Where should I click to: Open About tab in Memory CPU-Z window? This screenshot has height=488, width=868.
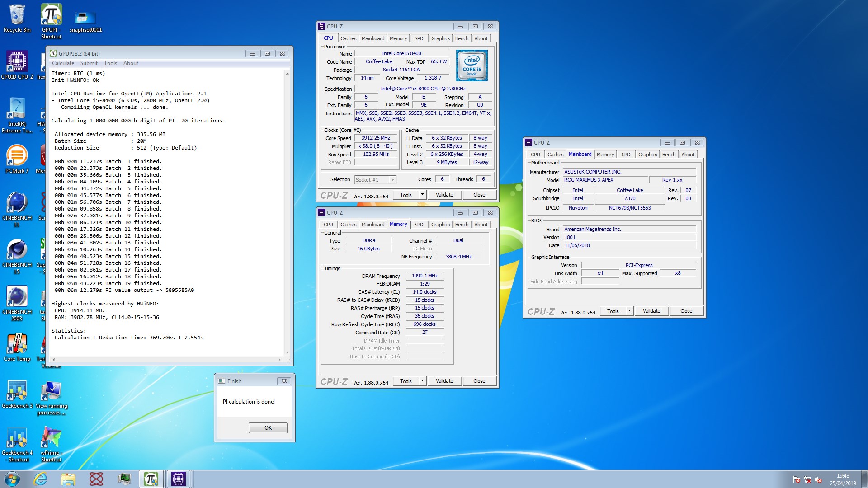[x=481, y=225]
